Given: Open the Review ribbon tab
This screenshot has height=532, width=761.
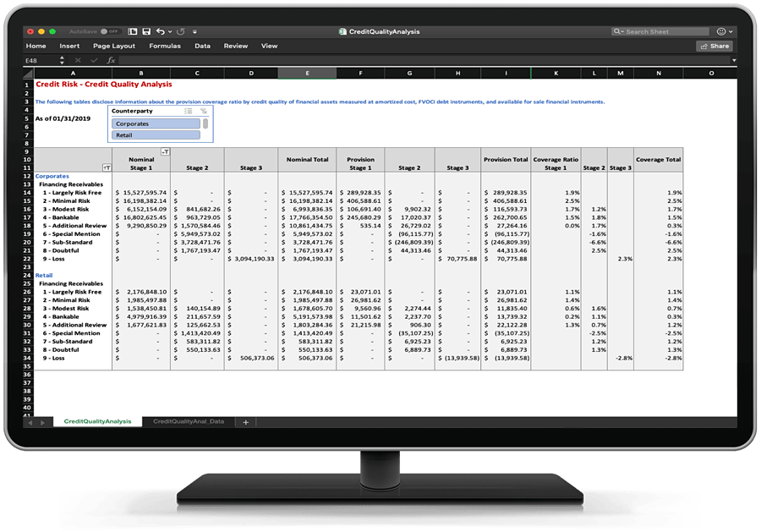Looking at the screenshot, I should tap(235, 47).
